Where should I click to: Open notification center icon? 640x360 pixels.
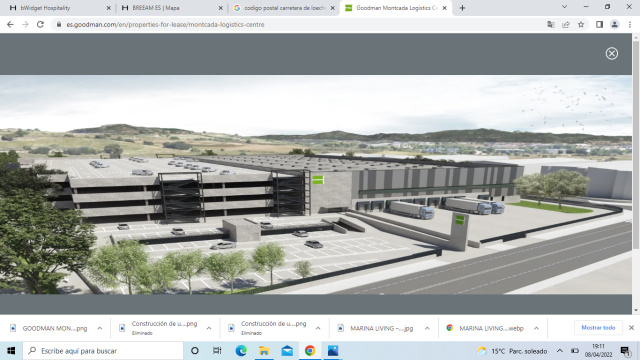pos(625,351)
